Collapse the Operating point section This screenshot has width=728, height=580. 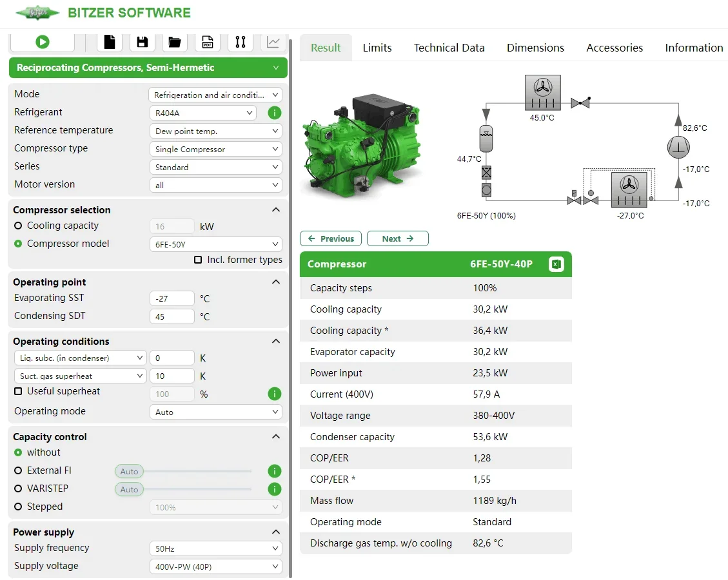coord(276,282)
